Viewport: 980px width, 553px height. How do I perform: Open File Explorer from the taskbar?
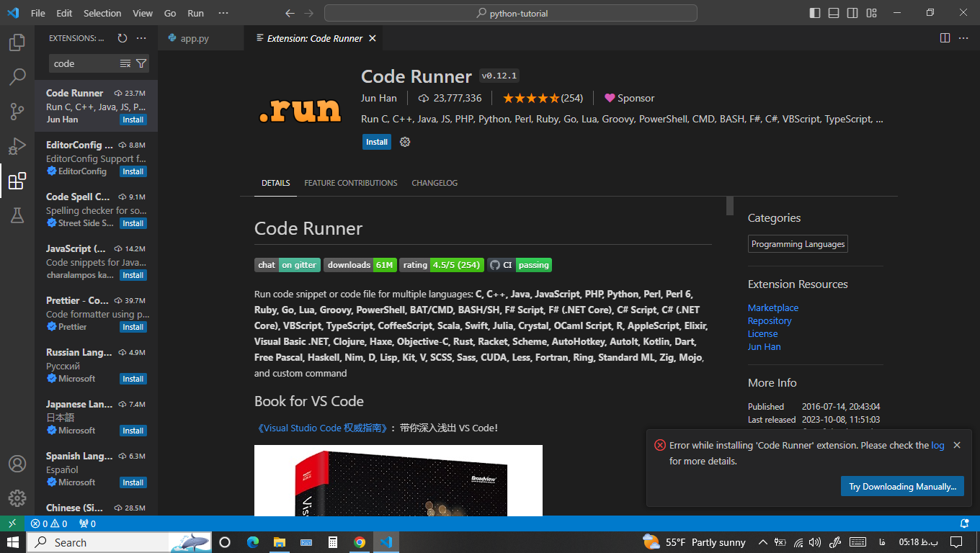coord(279,542)
